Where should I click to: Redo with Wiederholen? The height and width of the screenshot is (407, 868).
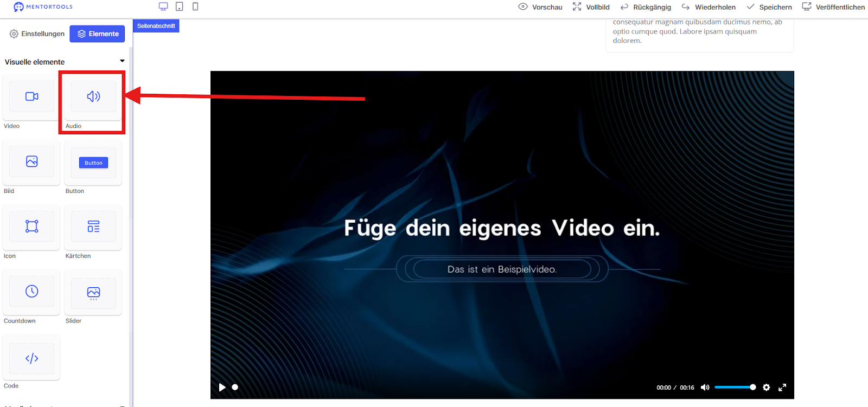pos(709,7)
